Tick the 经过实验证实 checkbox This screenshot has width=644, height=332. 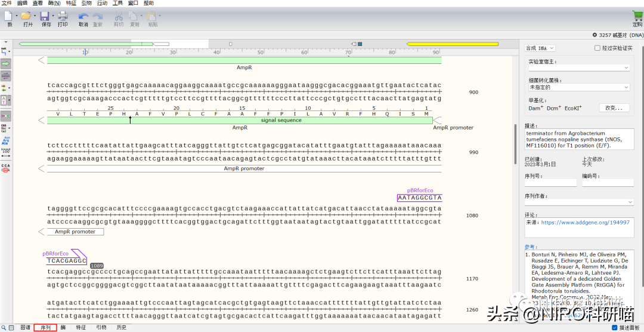pyautogui.click(x=597, y=48)
